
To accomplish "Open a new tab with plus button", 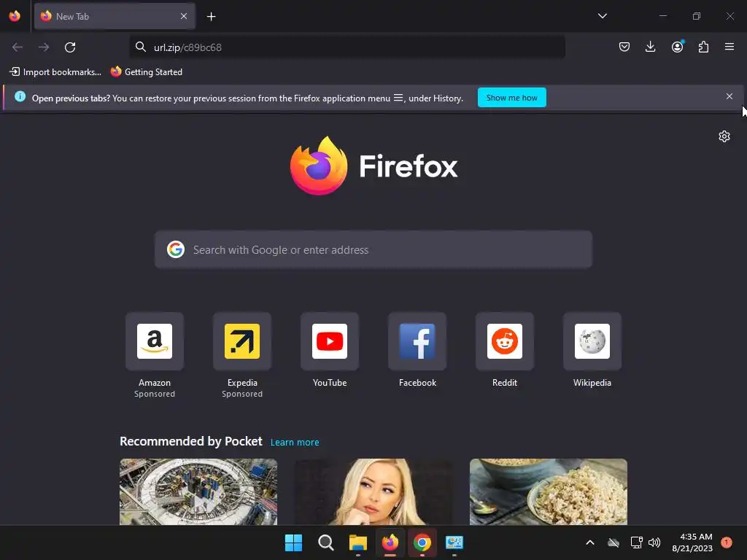I will (x=211, y=17).
